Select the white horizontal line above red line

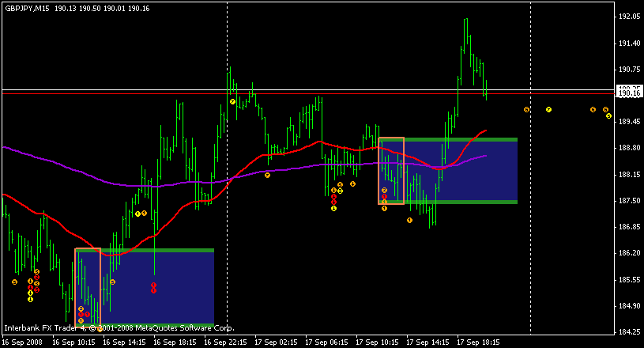point(308,89)
